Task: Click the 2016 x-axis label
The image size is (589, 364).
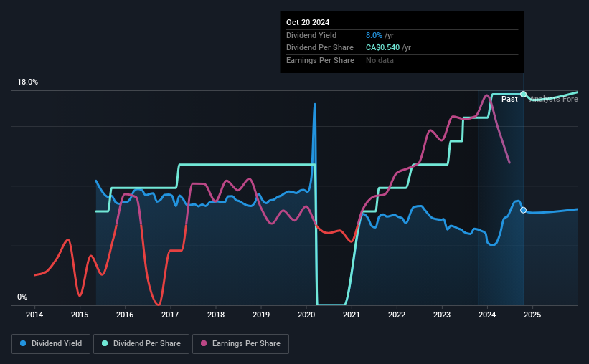Action: [125, 315]
